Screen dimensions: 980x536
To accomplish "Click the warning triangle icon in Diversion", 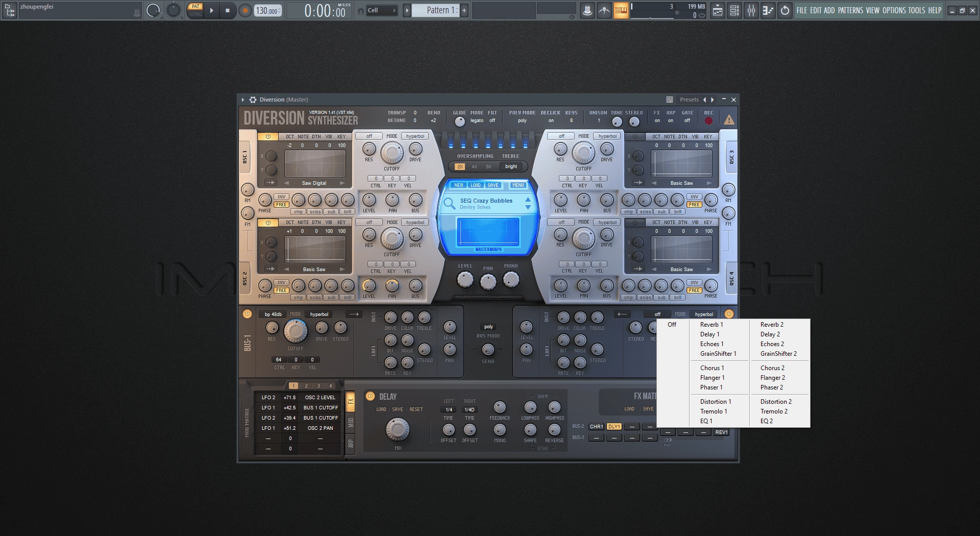I will [x=729, y=119].
